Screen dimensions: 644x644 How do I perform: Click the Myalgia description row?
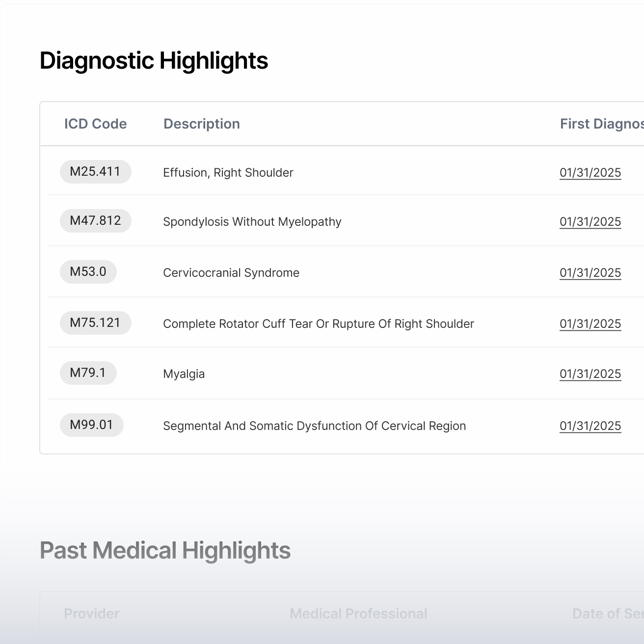click(x=184, y=374)
